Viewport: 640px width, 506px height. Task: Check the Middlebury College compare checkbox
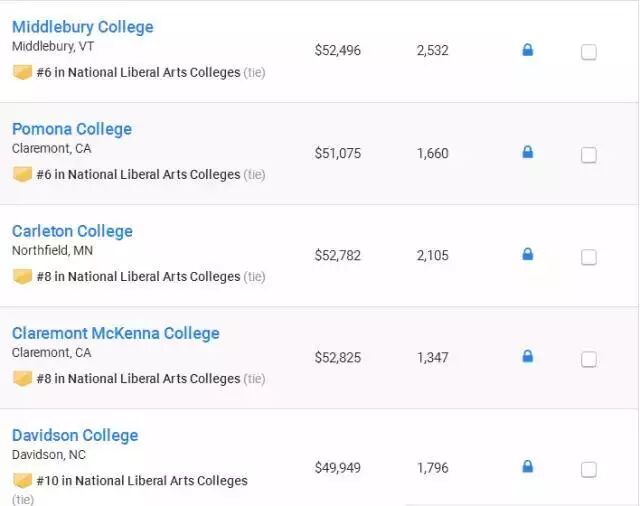[589, 52]
